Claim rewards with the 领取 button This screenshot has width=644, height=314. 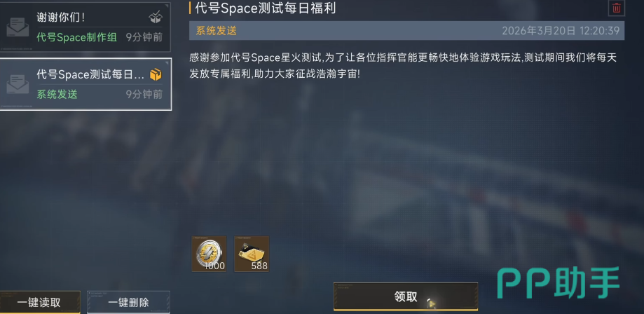(406, 296)
